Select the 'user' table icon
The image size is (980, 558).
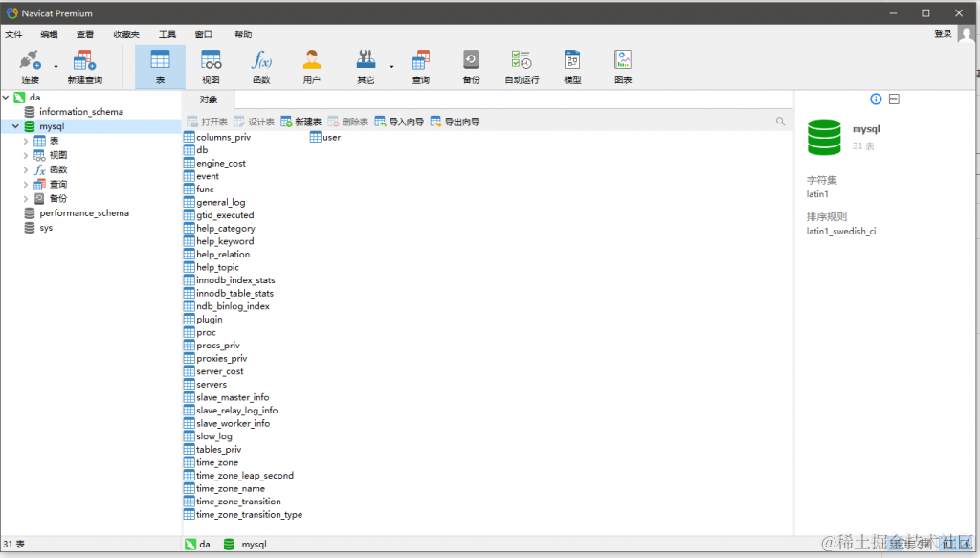coord(316,137)
